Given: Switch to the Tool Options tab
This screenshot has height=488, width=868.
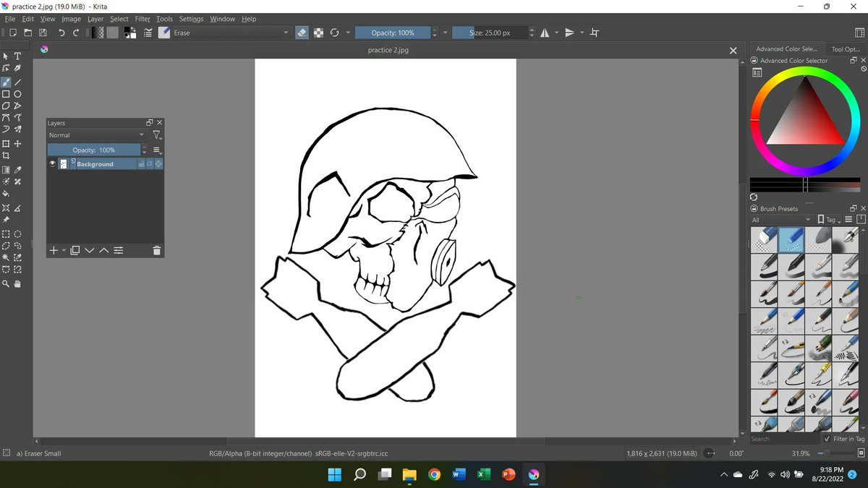Looking at the screenshot, I should [x=845, y=49].
